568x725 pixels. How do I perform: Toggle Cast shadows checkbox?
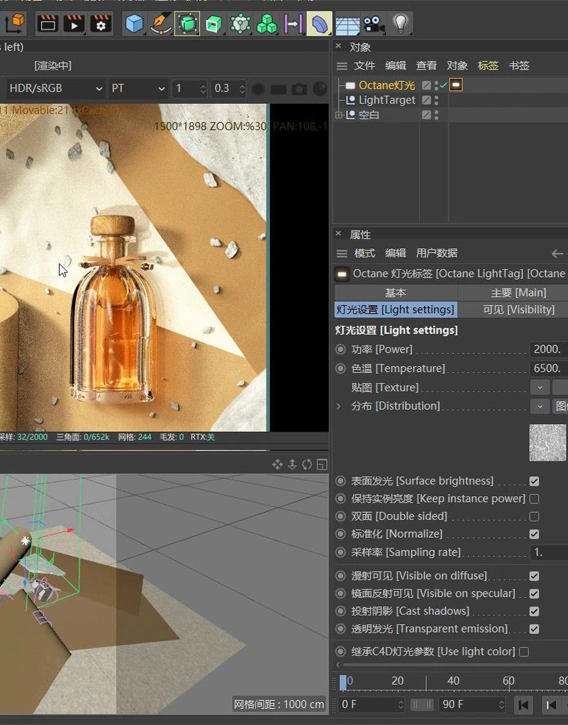tap(534, 611)
